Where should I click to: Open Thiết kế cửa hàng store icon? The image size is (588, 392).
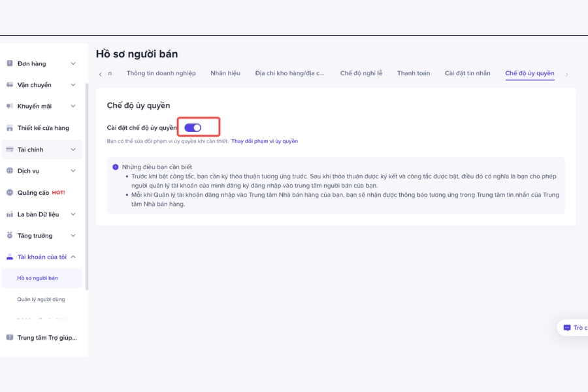(10, 128)
